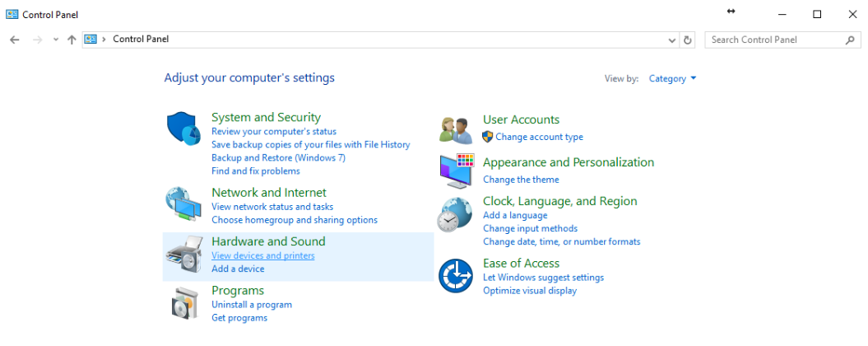
Task: Open Change input methods link
Action: [x=530, y=228]
